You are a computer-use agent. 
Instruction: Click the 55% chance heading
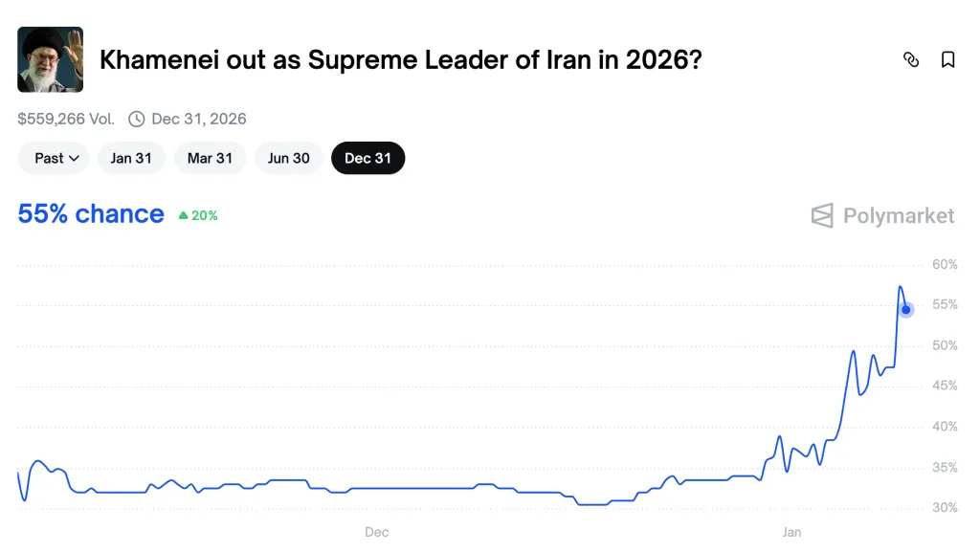pyautogui.click(x=91, y=213)
